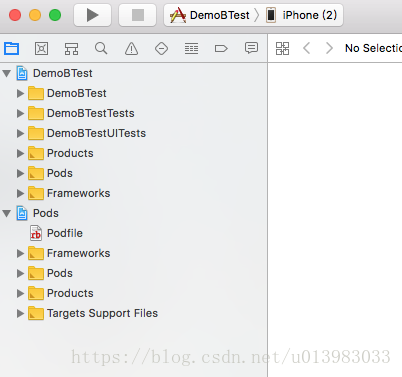Show the Breakpoint navigator

221,49
